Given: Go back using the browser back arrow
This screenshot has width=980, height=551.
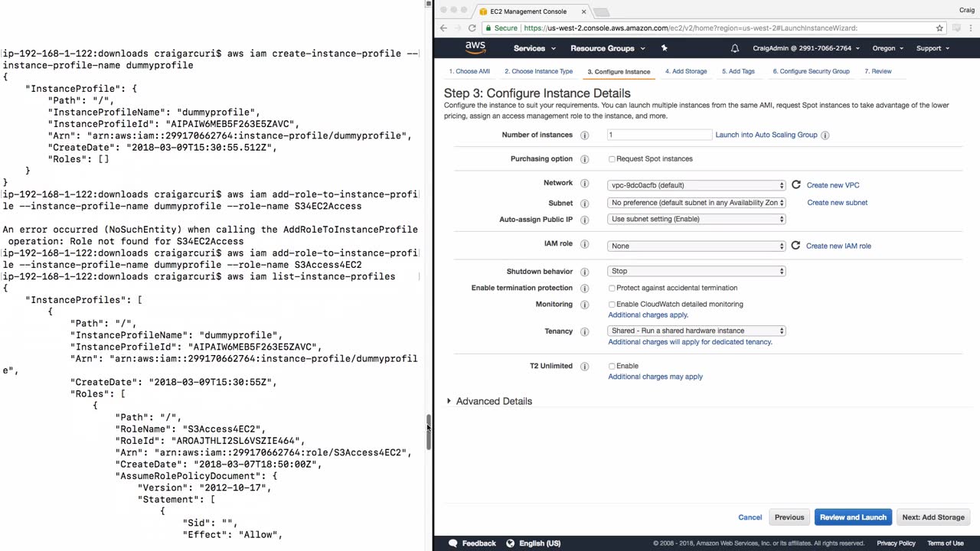Looking at the screenshot, I should click(443, 28).
